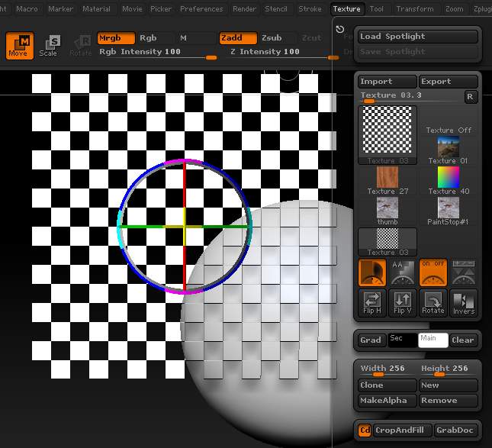This screenshot has height=448, width=492.
Task: Click the Invers texture icon
Action: [x=464, y=303]
